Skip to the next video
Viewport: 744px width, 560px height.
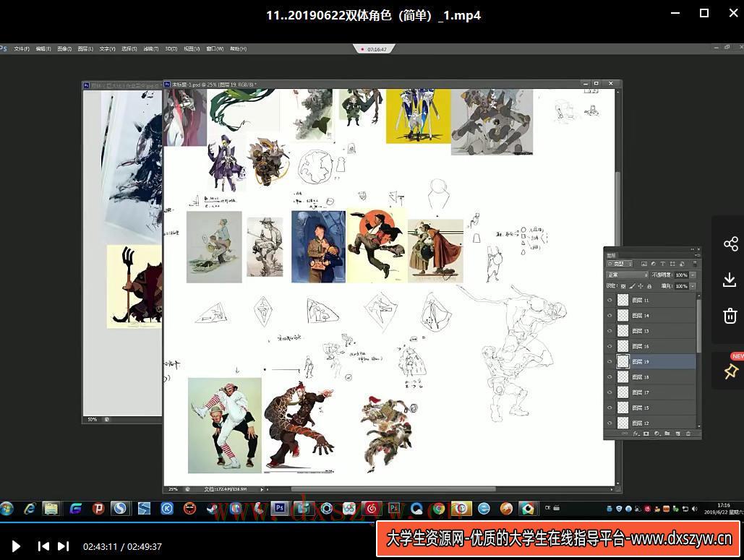pos(63,546)
